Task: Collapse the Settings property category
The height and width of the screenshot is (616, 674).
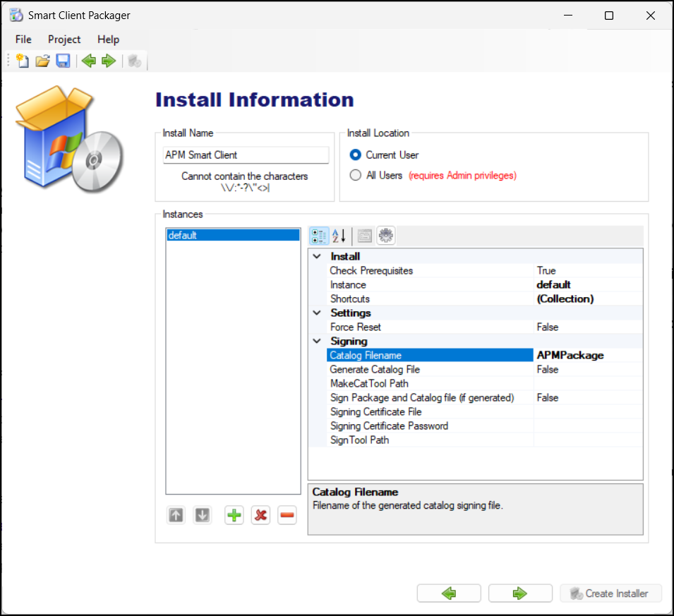Action: click(317, 313)
